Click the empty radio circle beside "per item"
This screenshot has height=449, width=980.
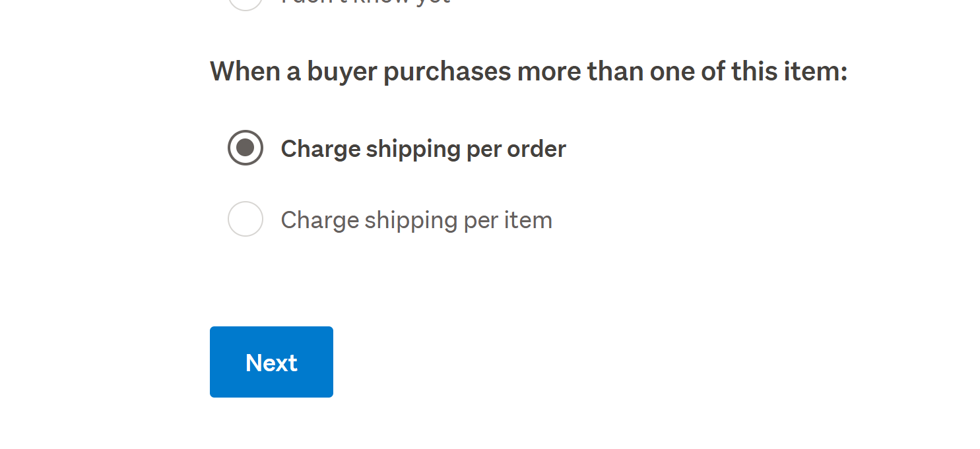pyautogui.click(x=245, y=219)
